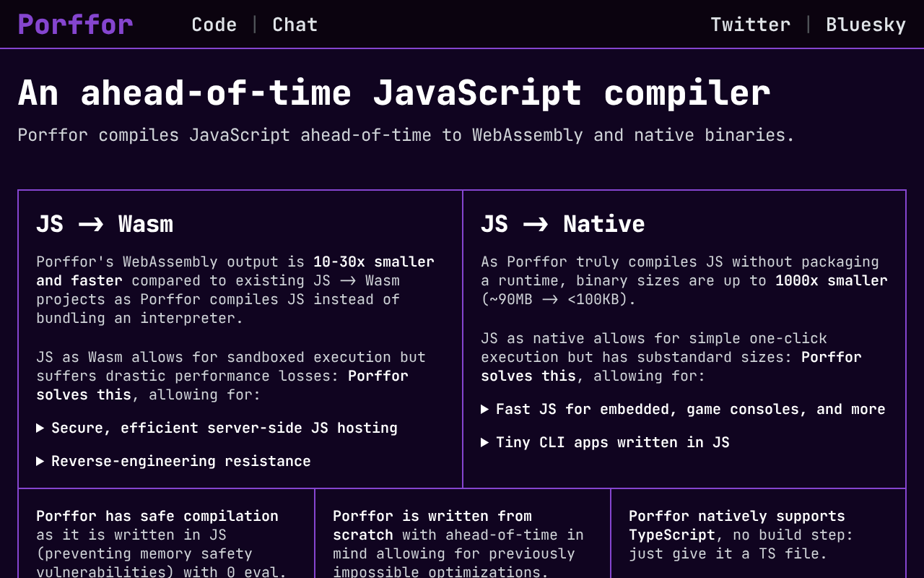Click the "JS as native allows for simple one-click" line
The image size is (924, 578).
click(654, 338)
